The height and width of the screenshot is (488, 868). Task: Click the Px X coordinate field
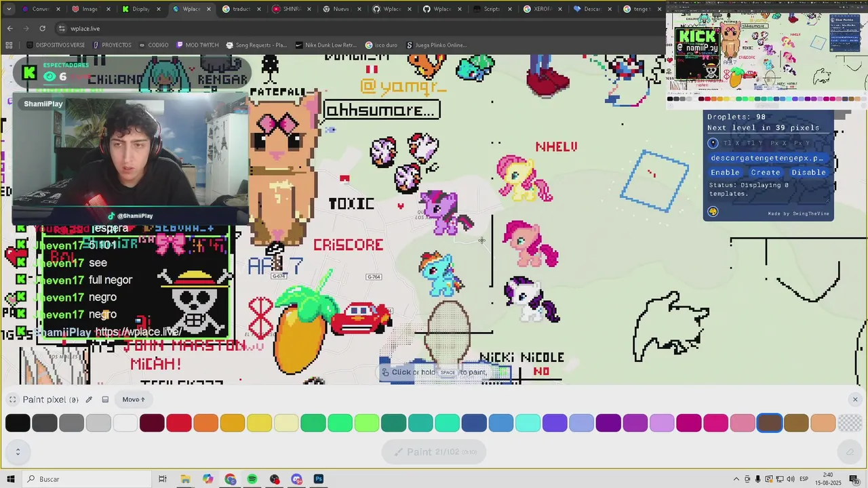[778, 143]
